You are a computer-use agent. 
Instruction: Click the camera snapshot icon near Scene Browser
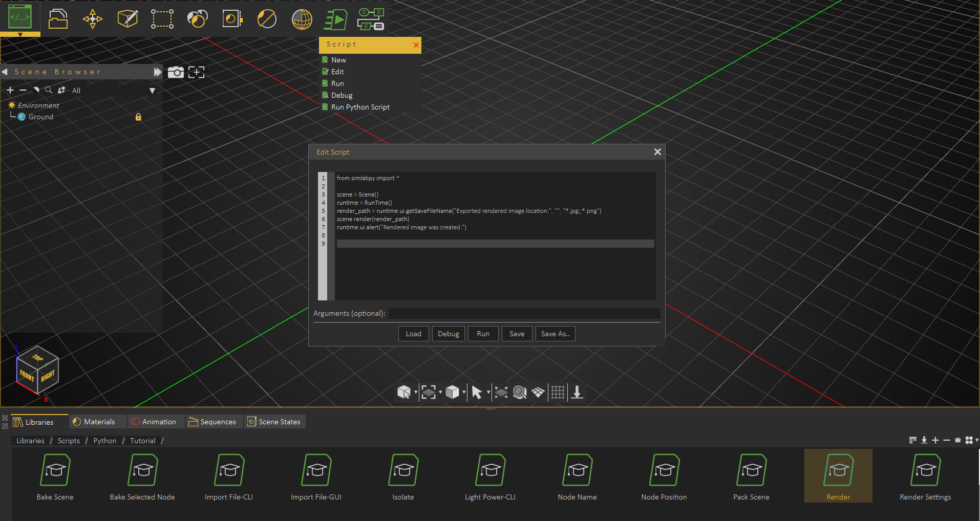(176, 72)
